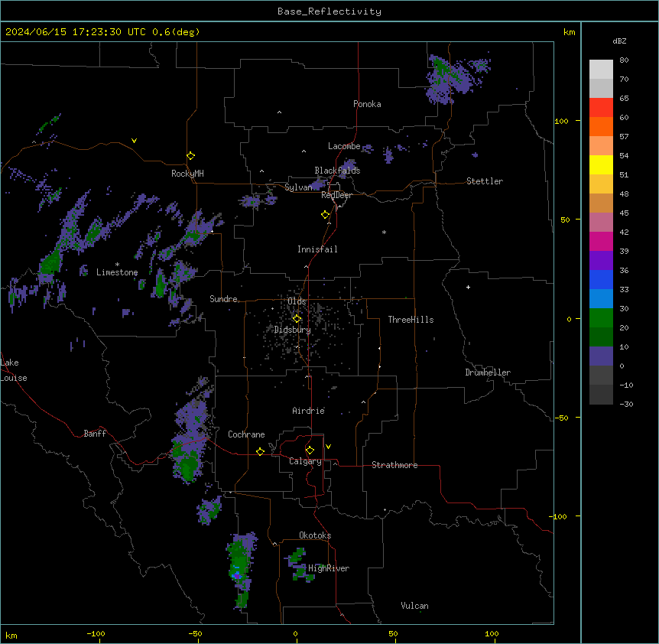Pick the green 20-30 dBZ legend swatch
The width and height of the screenshot is (659, 644).
pos(601,318)
